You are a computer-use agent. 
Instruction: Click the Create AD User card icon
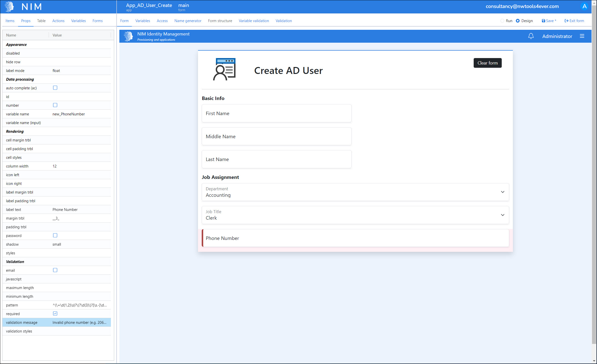224,69
